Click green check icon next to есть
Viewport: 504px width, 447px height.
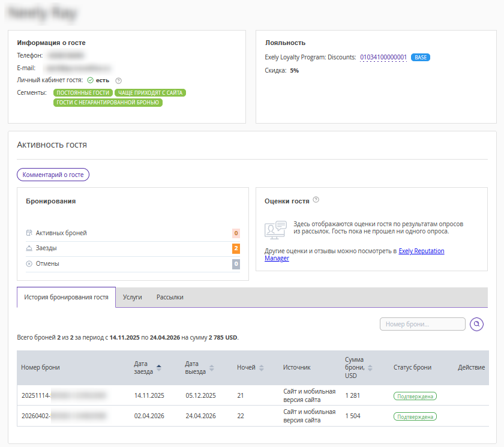tap(90, 80)
